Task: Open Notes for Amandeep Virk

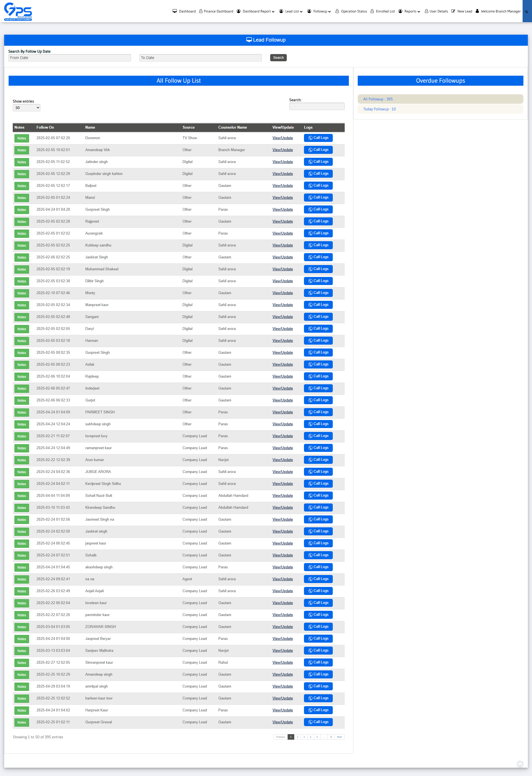Action: pyautogui.click(x=22, y=150)
